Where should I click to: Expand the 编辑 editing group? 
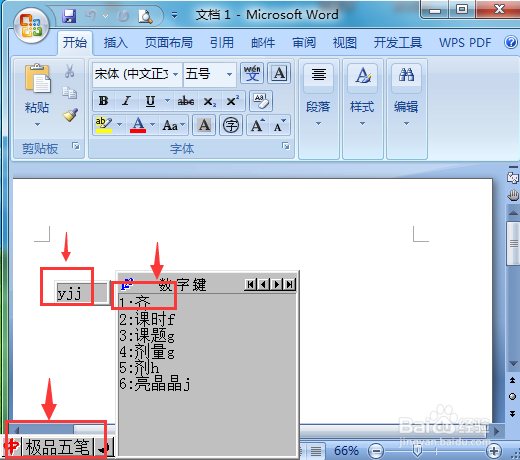point(406,109)
